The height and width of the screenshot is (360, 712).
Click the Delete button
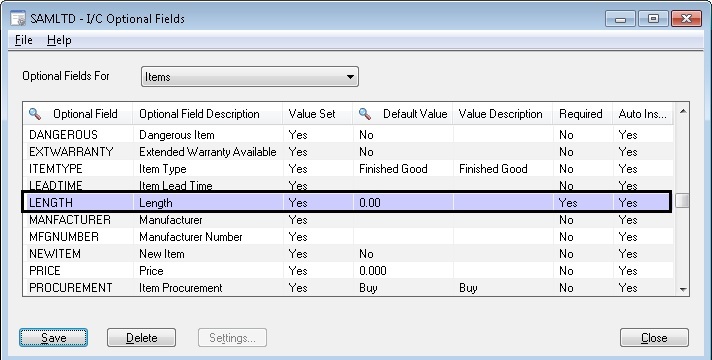[x=141, y=338]
